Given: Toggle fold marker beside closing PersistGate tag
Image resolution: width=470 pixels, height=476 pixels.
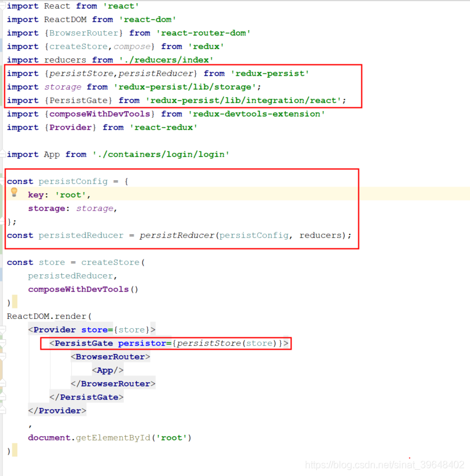Looking at the screenshot, I should coord(2,397).
